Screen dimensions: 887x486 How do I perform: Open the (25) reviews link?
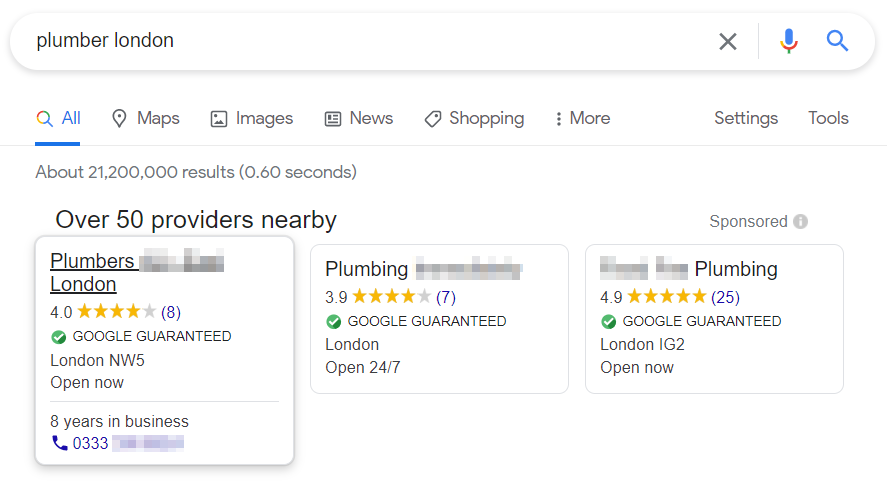[725, 297]
